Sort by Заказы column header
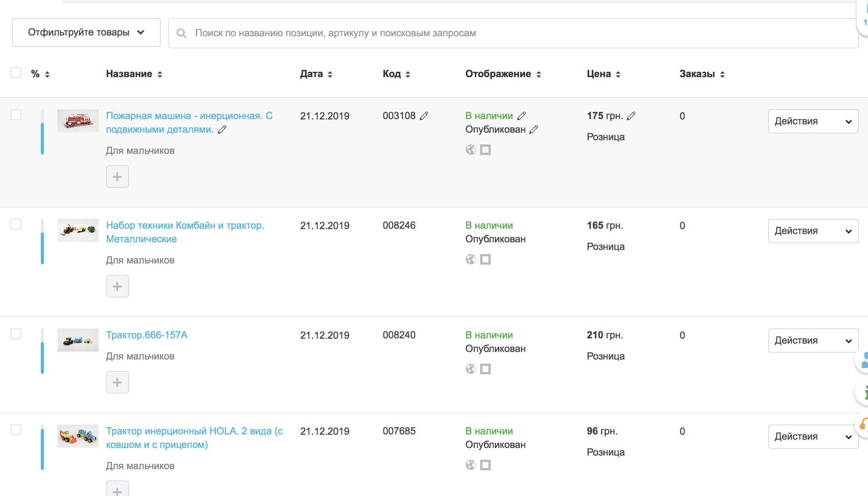 702,74
